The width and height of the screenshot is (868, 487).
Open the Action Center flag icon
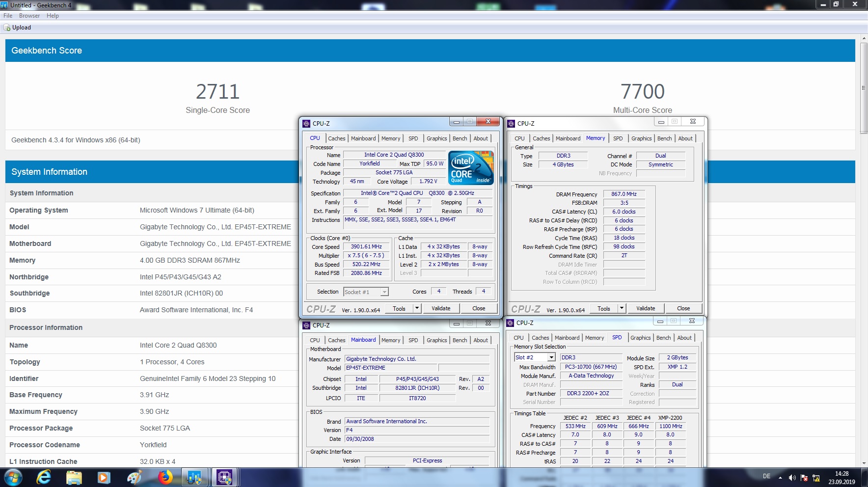pyautogui.click(x=804, y=478)
